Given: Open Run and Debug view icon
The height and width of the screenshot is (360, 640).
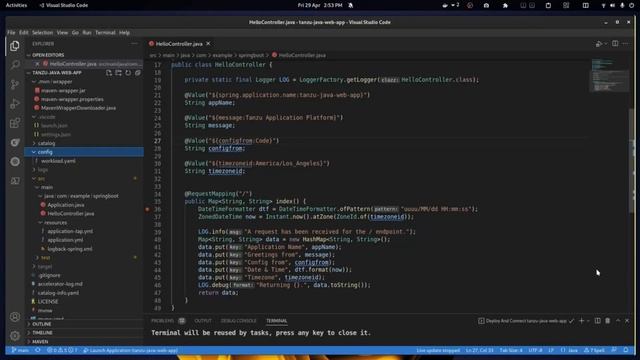Looking at the screenshot, I should pyautogui.click(x=15, y=104).
